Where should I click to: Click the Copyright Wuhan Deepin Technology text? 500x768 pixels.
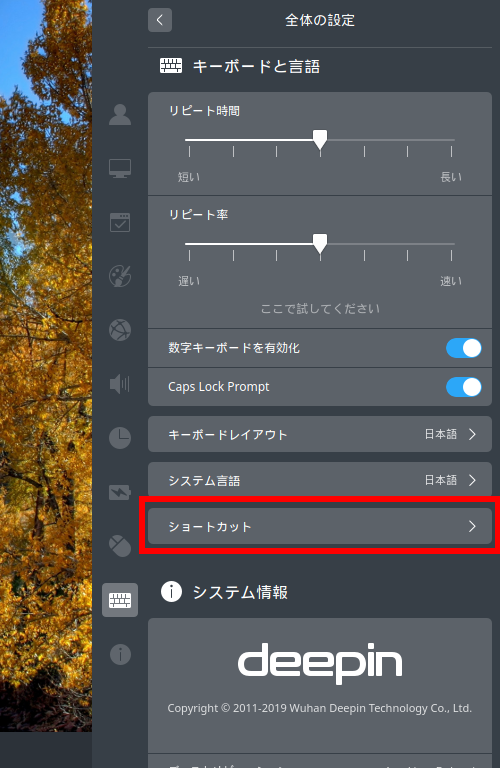pyautogui.click(x=320, y=708)
